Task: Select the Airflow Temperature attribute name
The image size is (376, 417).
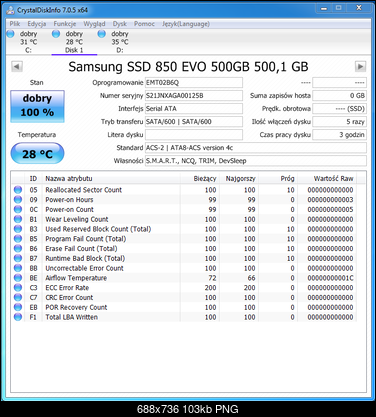Action: [x=76, y=278]
